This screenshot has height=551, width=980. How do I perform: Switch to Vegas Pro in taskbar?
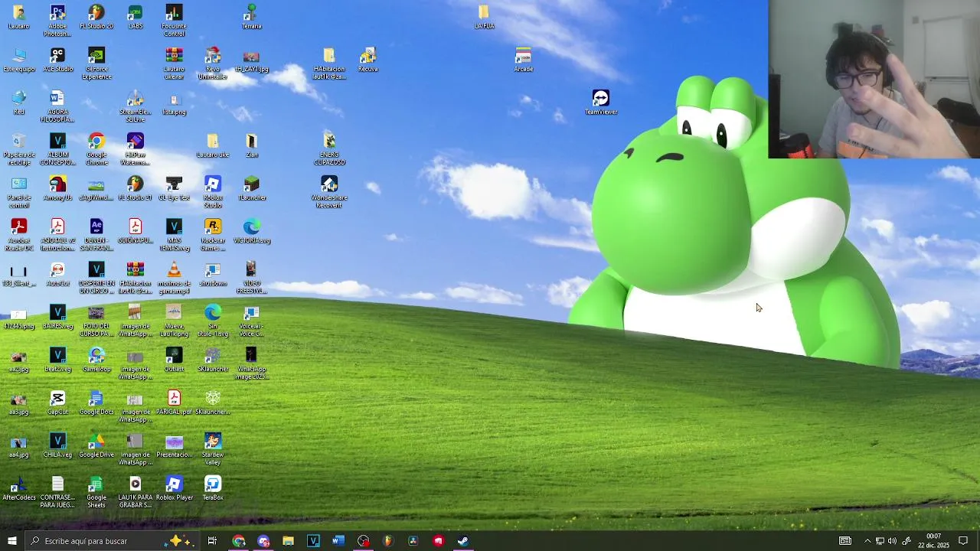tap(313, 541)
